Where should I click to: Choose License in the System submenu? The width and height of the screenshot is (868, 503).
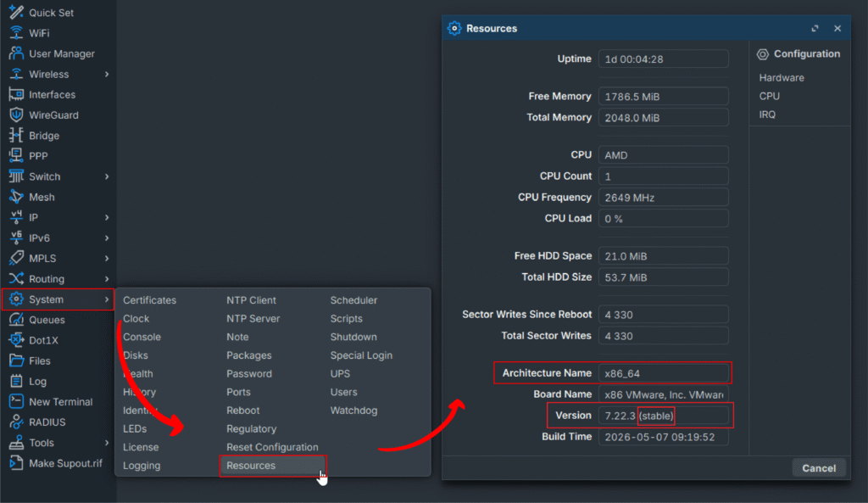point(141,447)
